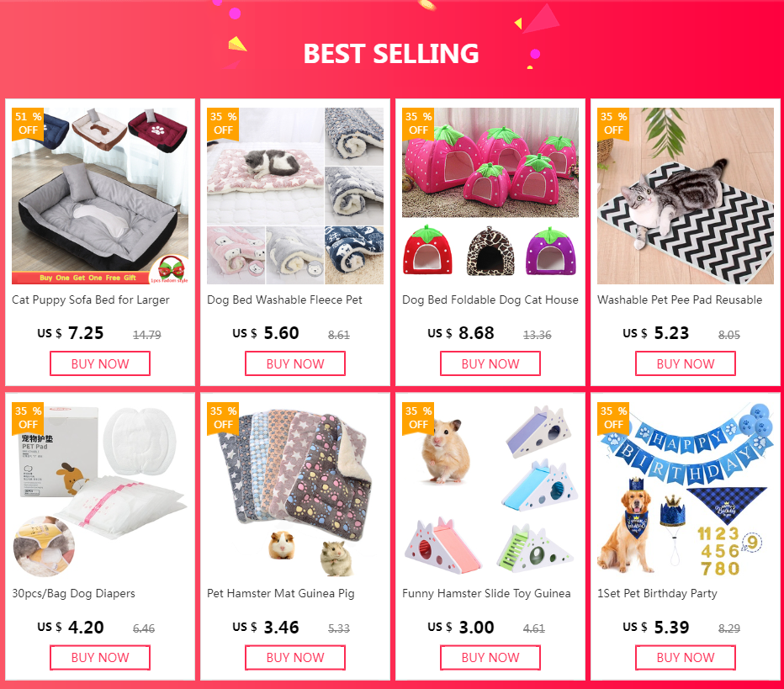The image size is (784, 689).
Task: Click the 51% OFF discount badge
Action: [x=28, y=124]
